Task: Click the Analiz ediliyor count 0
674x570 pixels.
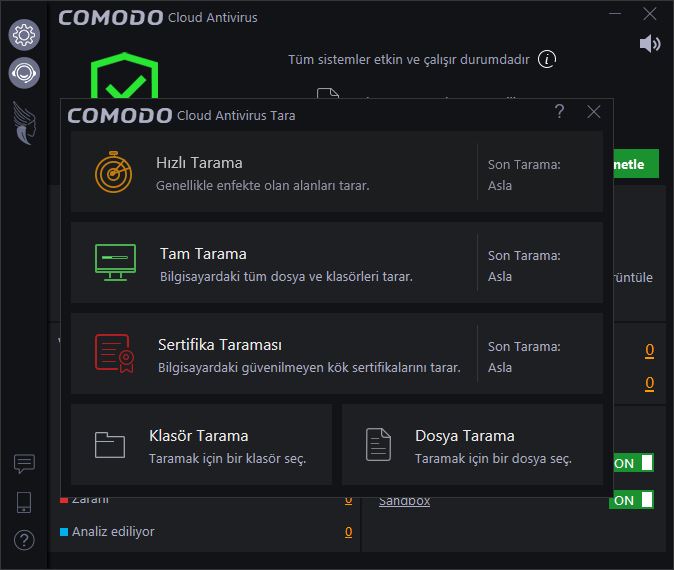Action: (349, 532)
